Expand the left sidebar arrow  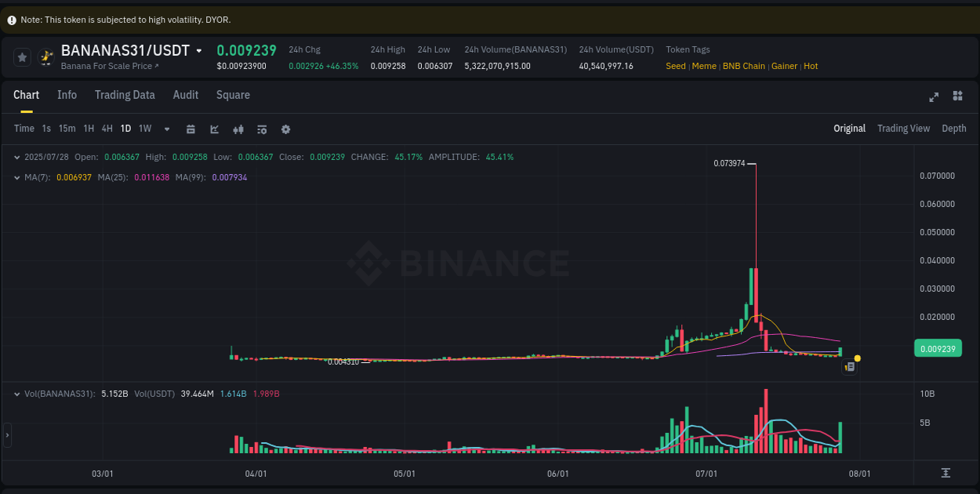coord(6,435)
